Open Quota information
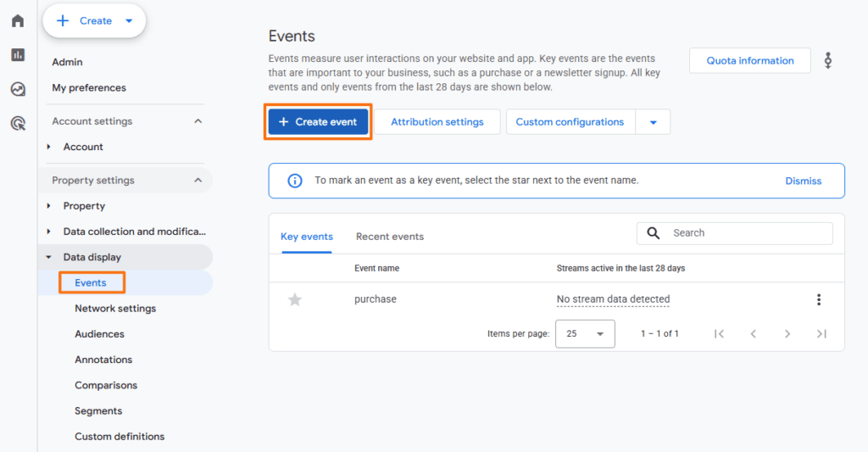868x452 pixels. click(x=750, y=61)
